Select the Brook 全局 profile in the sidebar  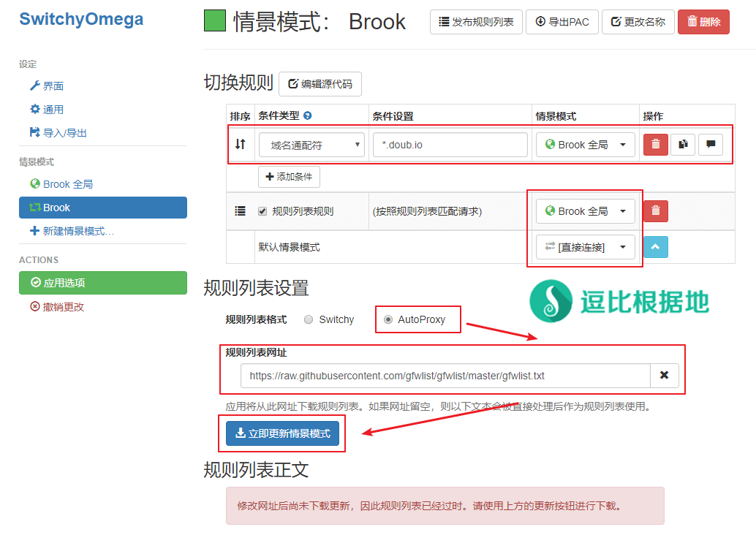coord(67,184)
